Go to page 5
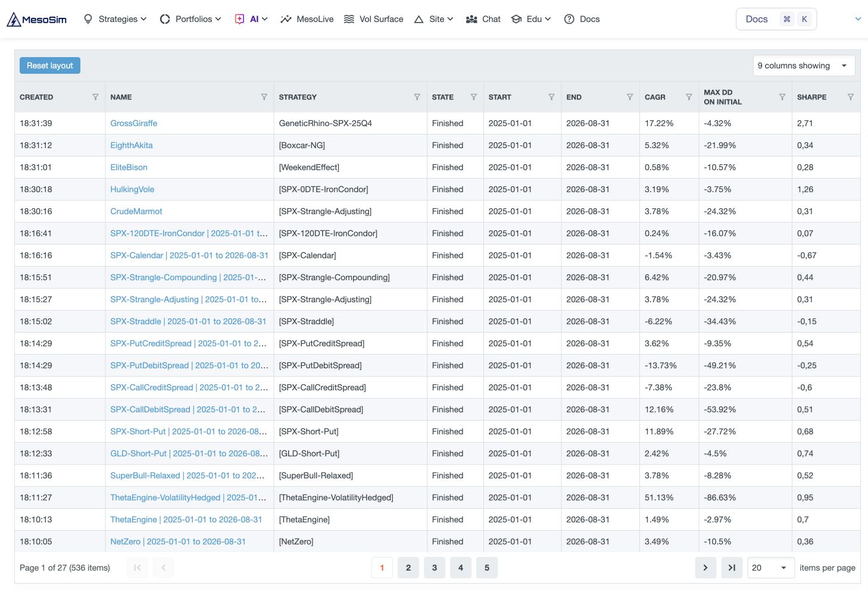 [x=487, y=568]
